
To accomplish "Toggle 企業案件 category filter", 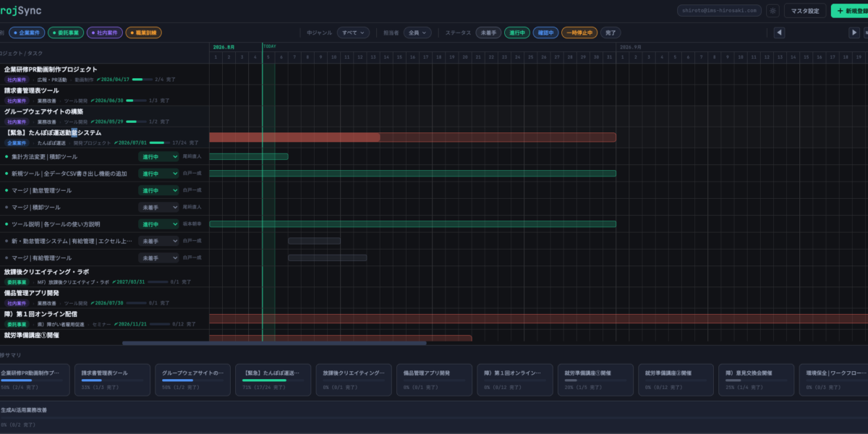I will pyautogui.click(x=27, y=33).
